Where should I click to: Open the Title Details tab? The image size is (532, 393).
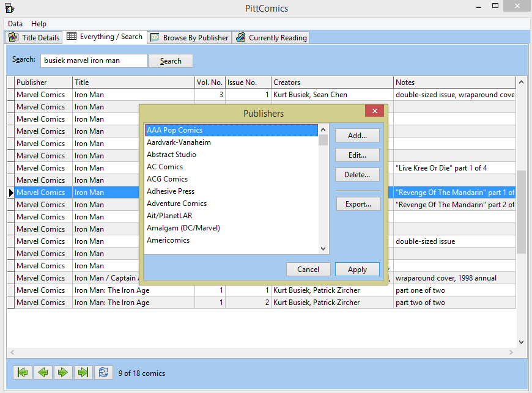click(x=34, y=37)
